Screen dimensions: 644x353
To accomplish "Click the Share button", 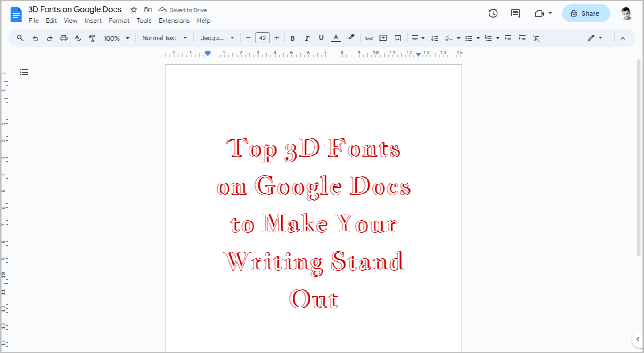I will pyautogui.click(x=586, y=13).
